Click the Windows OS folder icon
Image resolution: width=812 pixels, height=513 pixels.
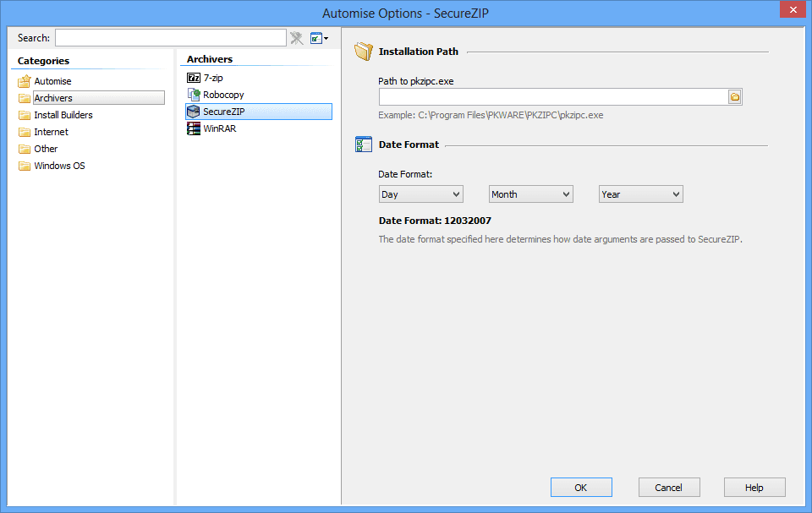click(25, 166)
